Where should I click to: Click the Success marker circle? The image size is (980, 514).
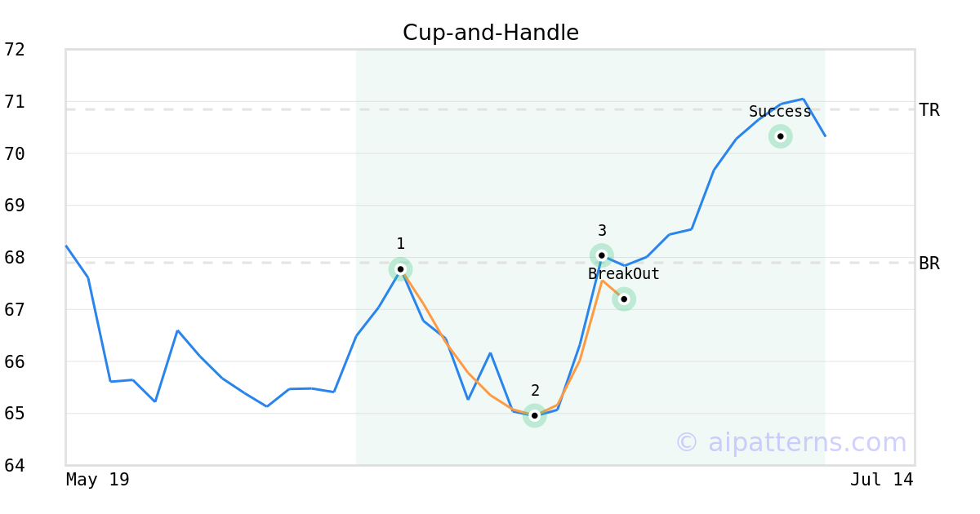tap(781, 136)
